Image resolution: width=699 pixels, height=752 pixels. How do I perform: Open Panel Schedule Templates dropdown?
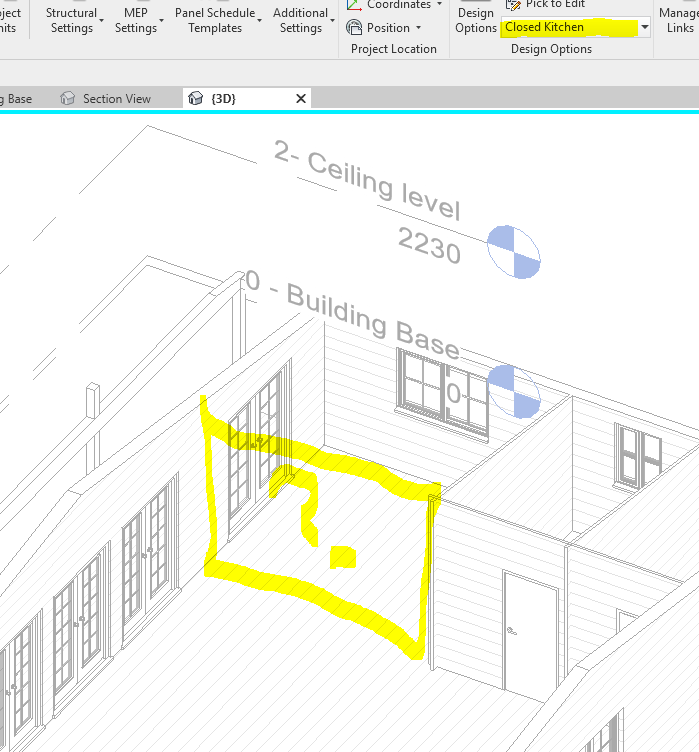218,20
